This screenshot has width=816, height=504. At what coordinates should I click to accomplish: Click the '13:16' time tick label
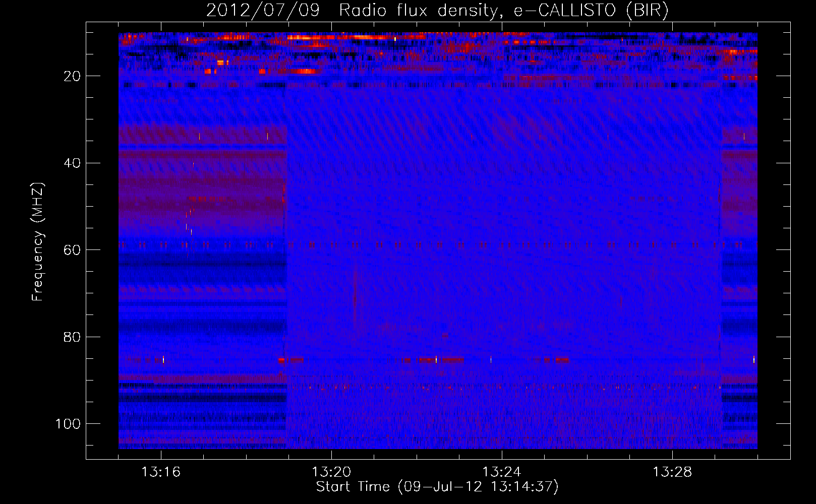161,472
